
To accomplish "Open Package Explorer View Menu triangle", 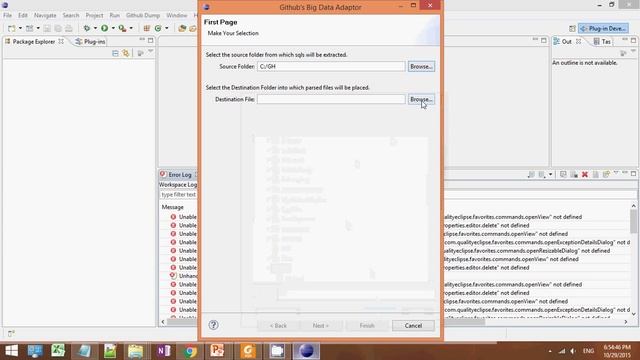I will pyautogui.click(x=150, y=51).
